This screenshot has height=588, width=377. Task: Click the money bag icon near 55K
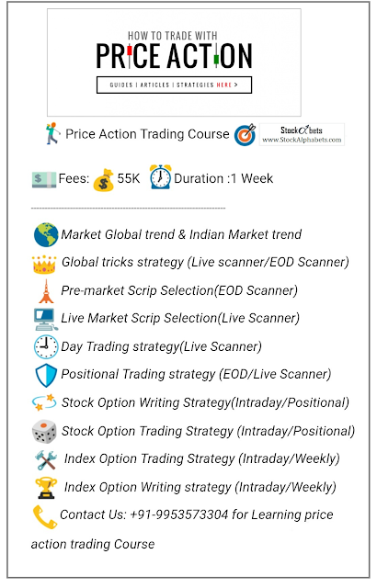(104, 180)
